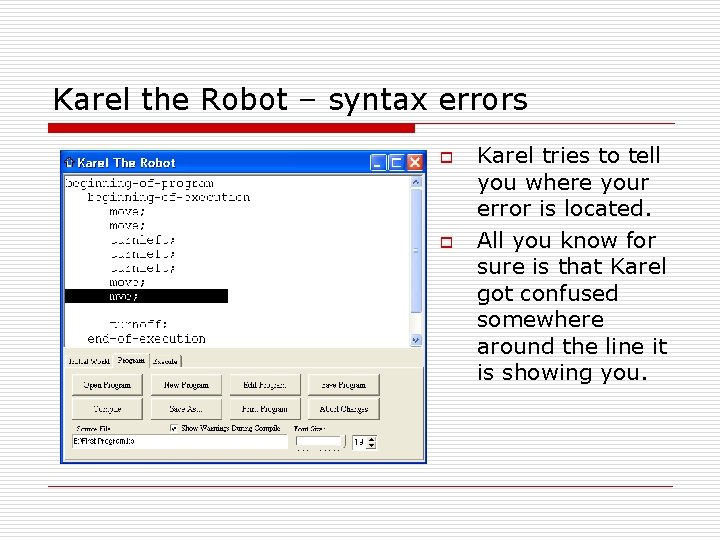Click the Source File path field
Screen dimensions: 720x540
tap(180, 442)
